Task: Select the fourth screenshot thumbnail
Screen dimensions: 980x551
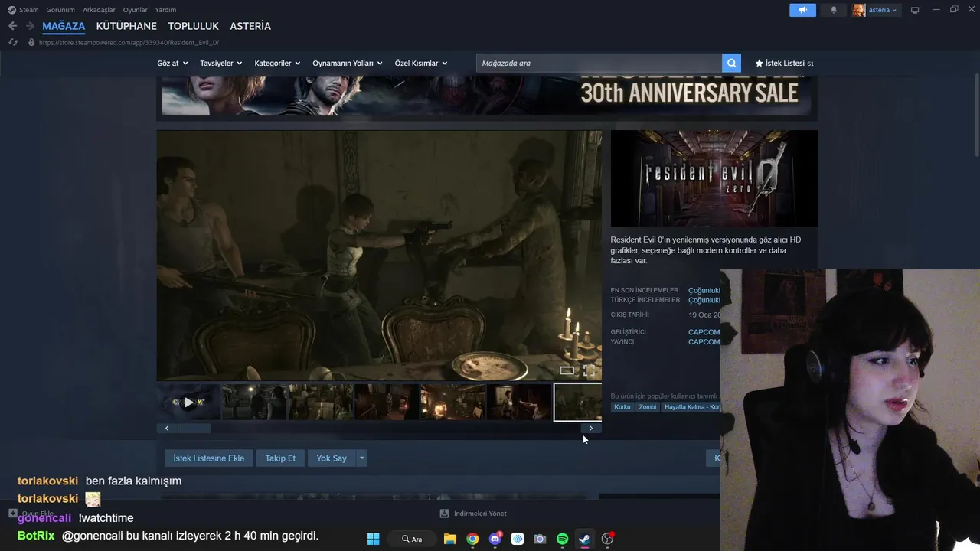Action: [x=387, y=403]
